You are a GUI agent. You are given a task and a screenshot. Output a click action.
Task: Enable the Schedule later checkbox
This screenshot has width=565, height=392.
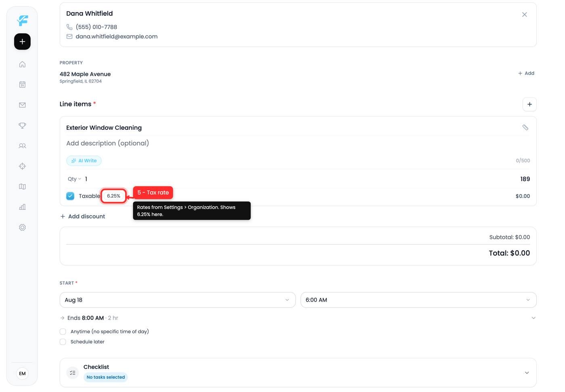(63, 342)
